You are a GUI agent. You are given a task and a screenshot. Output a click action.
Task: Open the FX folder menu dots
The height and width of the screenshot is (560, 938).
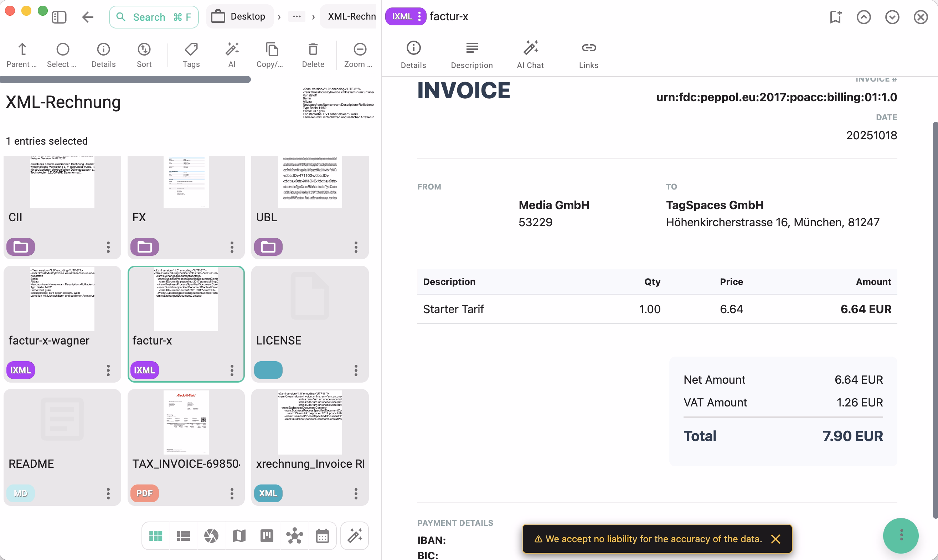coord(232,247)
